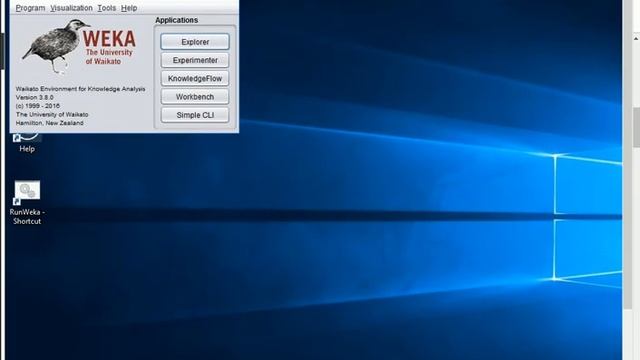Launch the KnowledgeFlow application
The image size is (640, 360).
(x=195, y=78)
